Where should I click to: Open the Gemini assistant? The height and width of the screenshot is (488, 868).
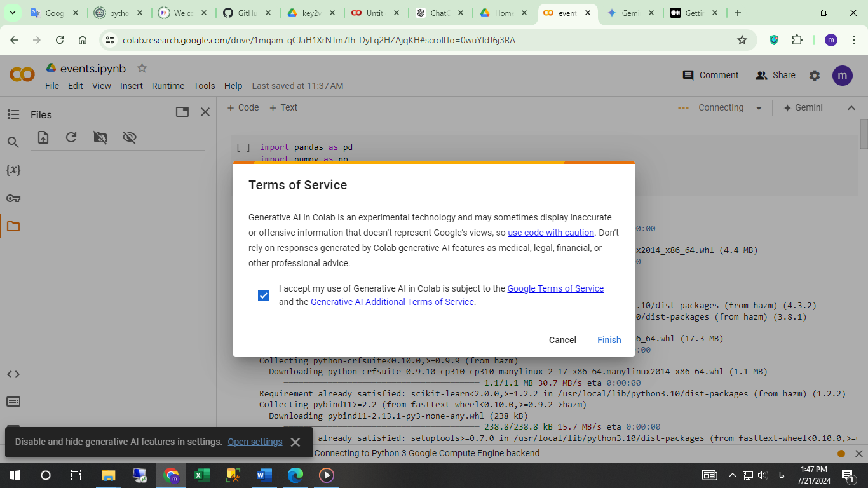[x=803, y=107]
